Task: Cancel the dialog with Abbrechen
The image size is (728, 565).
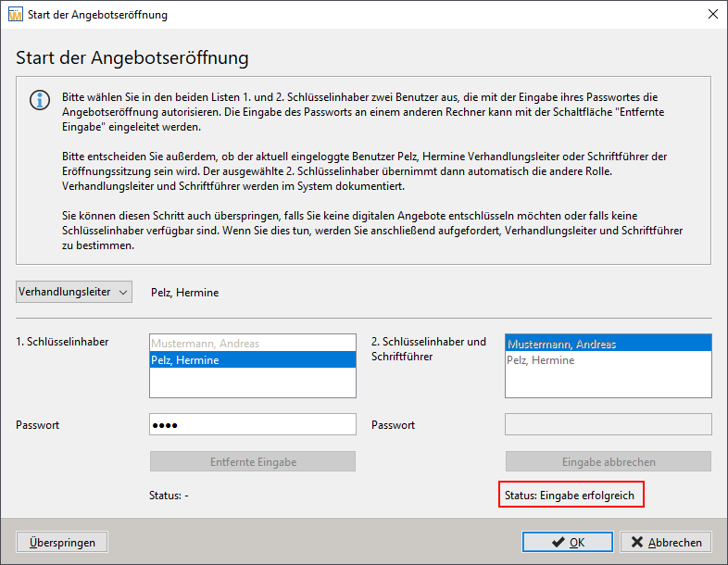Action: click(666, 542)
